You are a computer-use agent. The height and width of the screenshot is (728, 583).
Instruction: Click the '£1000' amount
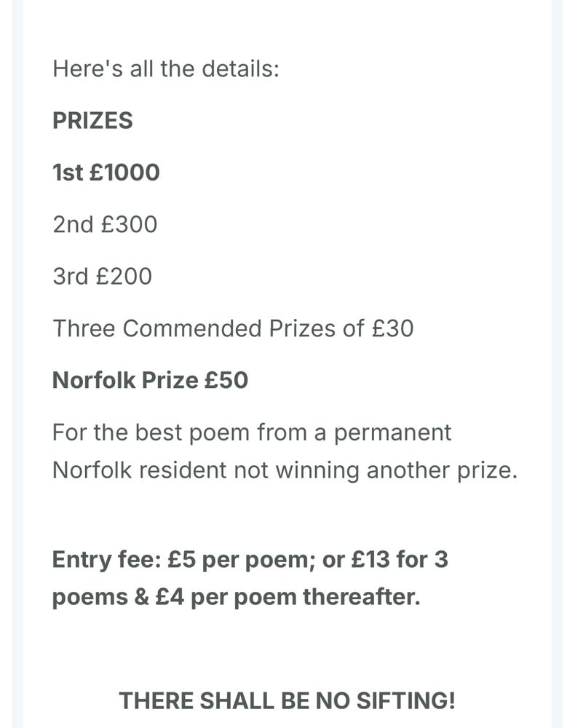coord(125,173)
